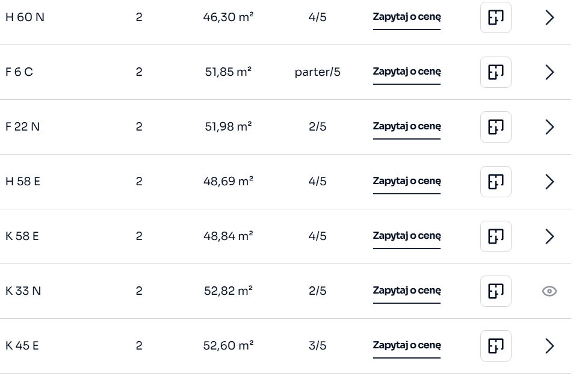Expand the F 22 N row arrow
Image resolution: width=588 pixels, height=379 pixels.
click(x=549, y=127)
